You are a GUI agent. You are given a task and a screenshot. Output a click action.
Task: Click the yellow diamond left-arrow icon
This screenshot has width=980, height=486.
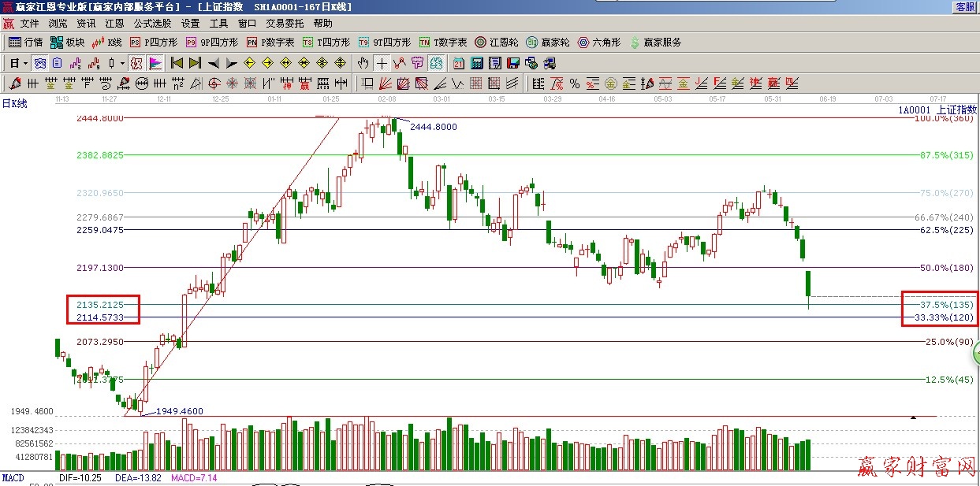coord(250,63)
